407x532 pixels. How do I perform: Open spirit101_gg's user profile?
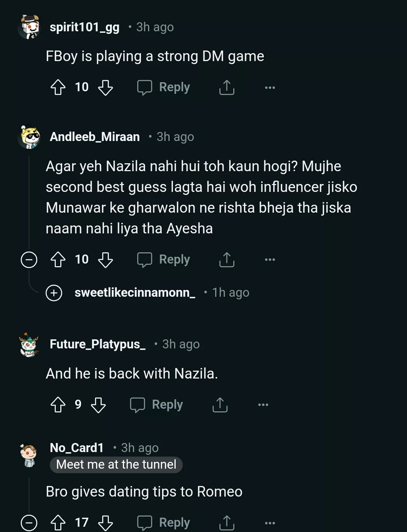(84, 27)
